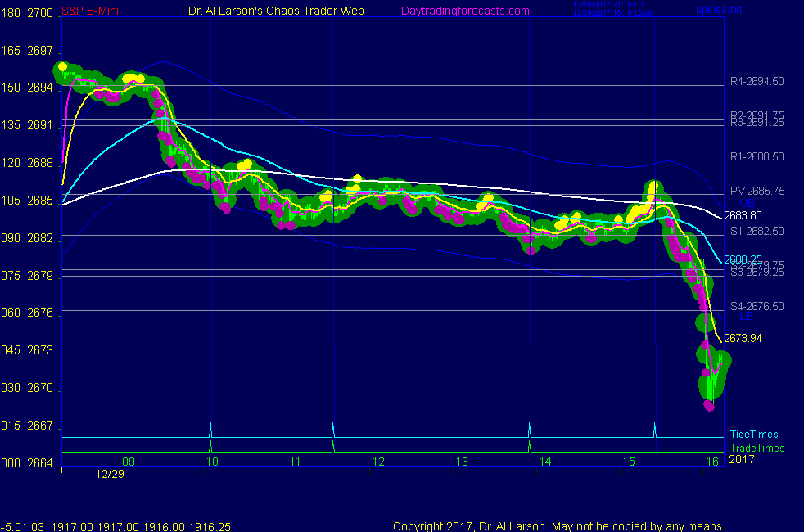
Task: Click the yellow dot at the chart's start
Action: (x=62, y=66)
